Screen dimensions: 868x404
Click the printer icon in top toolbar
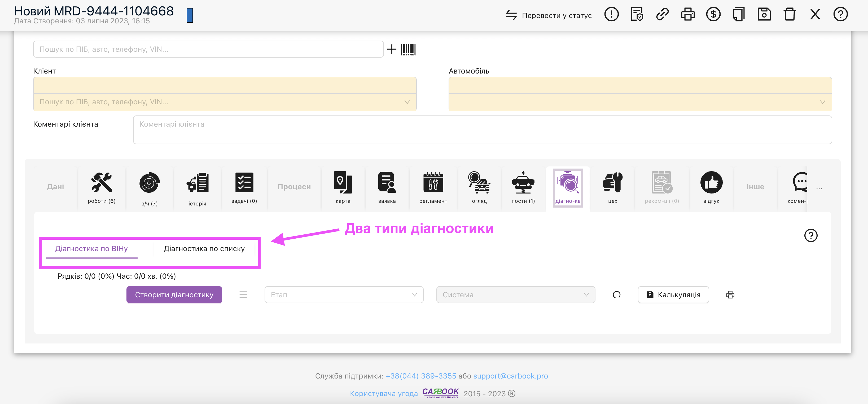pos(687,15)
